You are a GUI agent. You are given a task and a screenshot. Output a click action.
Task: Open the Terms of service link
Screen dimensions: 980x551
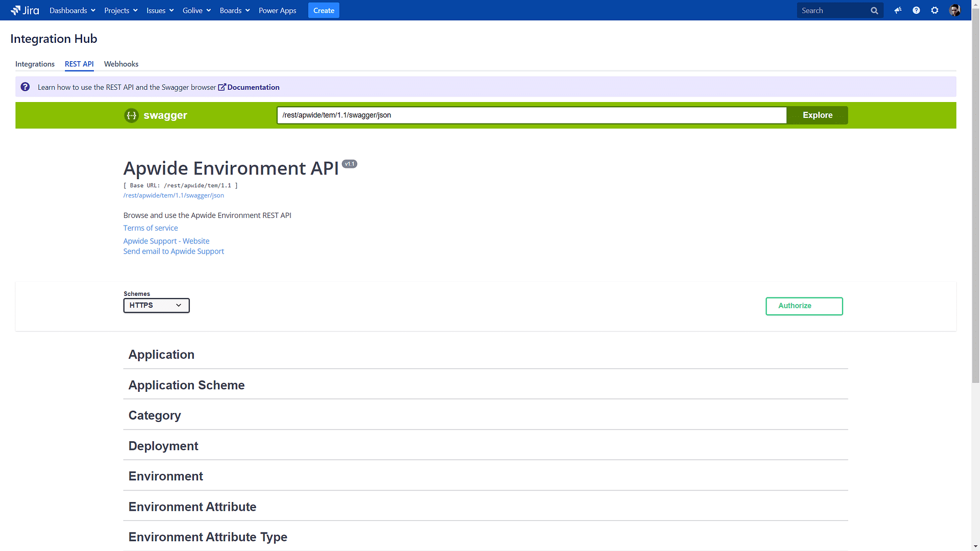[151, 228]
